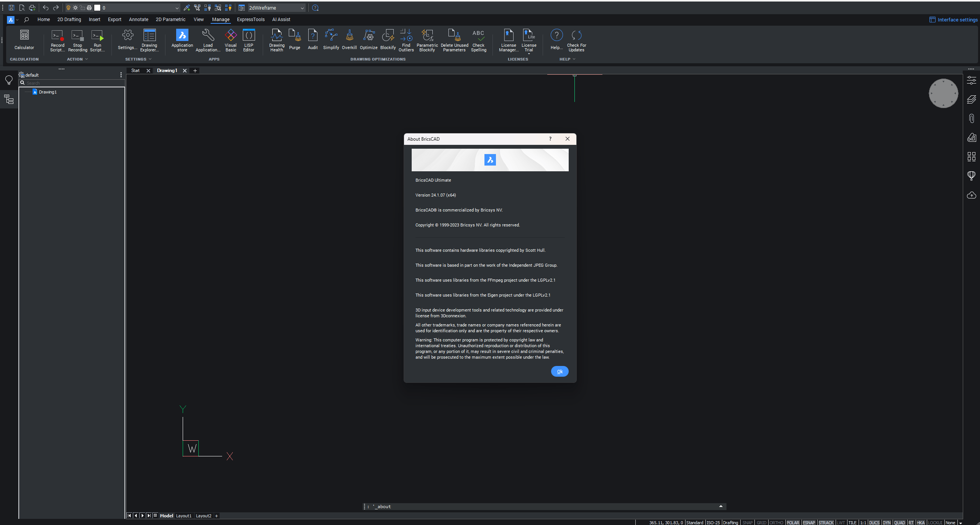This screenshot has height=525, width=980.
Task: Expand the command line history arrow
Action: coord(720,506)
